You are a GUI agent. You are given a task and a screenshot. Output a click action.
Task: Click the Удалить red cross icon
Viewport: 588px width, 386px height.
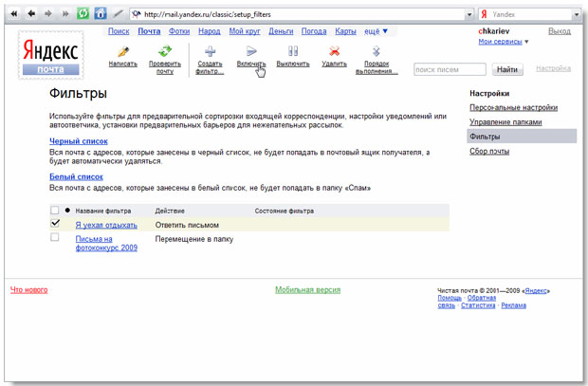(334, 51)
